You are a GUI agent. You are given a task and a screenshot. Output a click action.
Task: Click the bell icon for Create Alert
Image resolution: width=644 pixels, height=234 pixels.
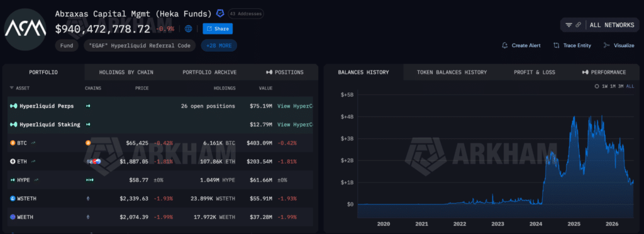tap(505, 45)
